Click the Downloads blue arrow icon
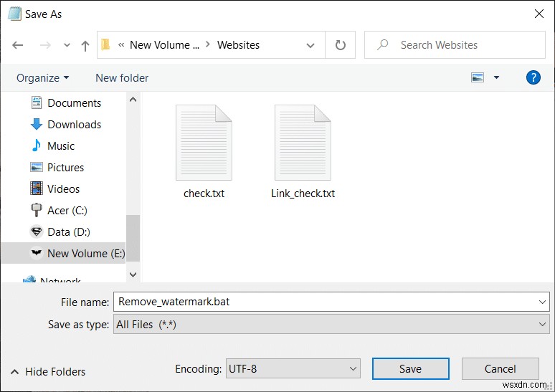 pos(37,124)
